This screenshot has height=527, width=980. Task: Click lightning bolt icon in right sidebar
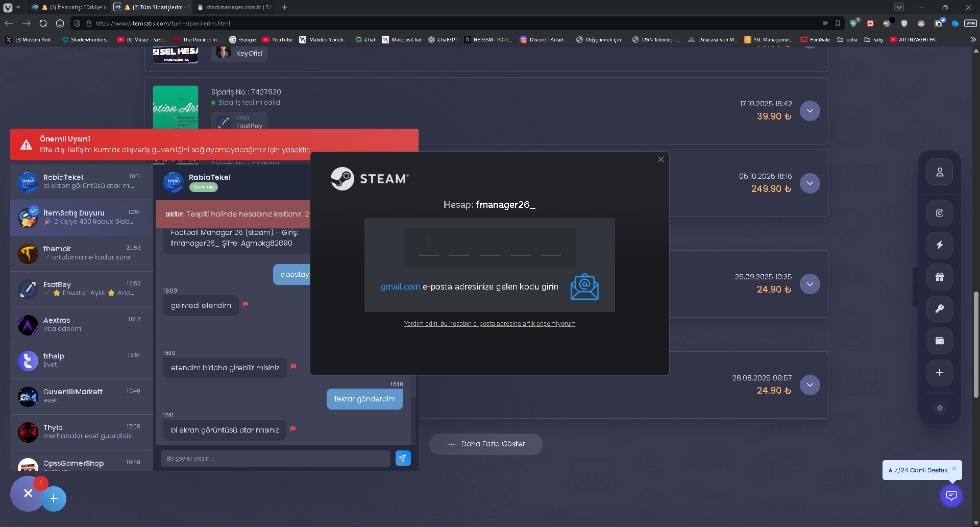coord(940,245)
